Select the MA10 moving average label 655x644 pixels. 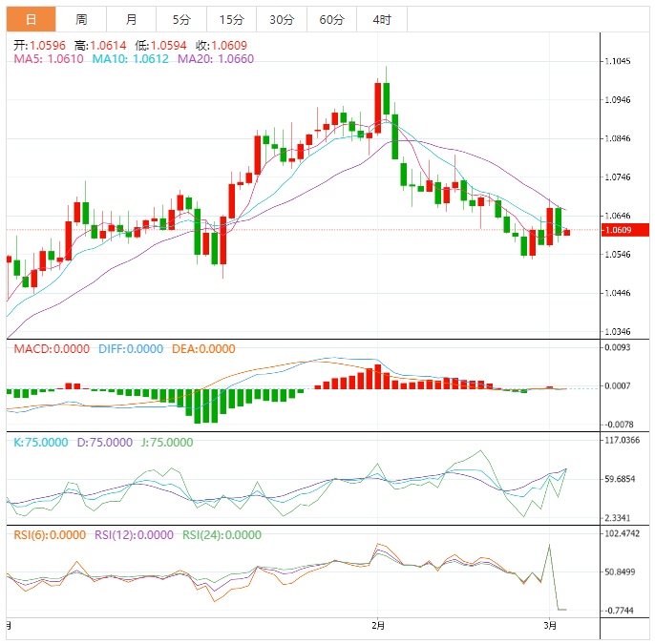pyautogui.click(x=129, y=59)
